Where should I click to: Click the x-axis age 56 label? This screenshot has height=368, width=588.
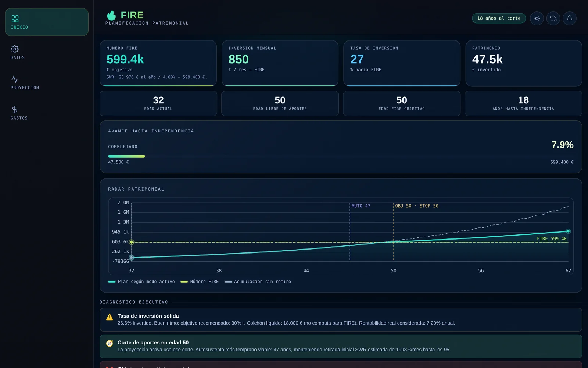click(481, 270)
